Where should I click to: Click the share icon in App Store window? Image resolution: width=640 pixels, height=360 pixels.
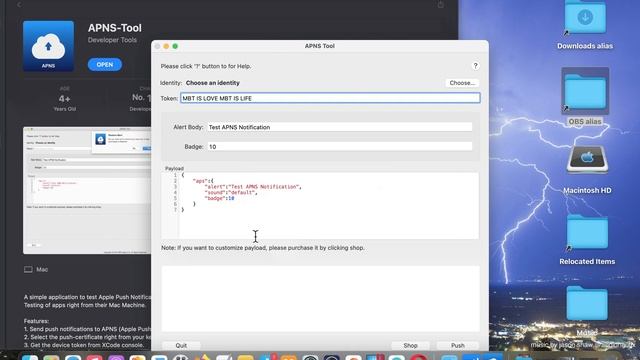440,4
